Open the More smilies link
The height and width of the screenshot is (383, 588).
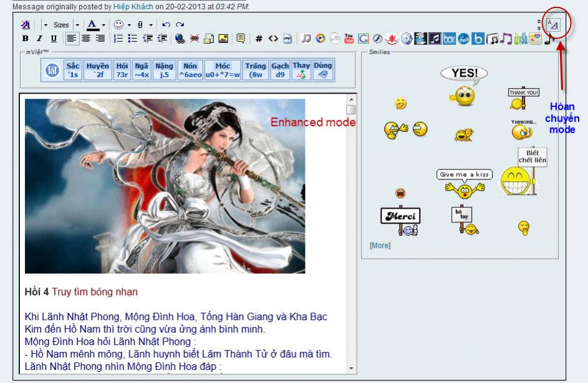click(380, 245)
